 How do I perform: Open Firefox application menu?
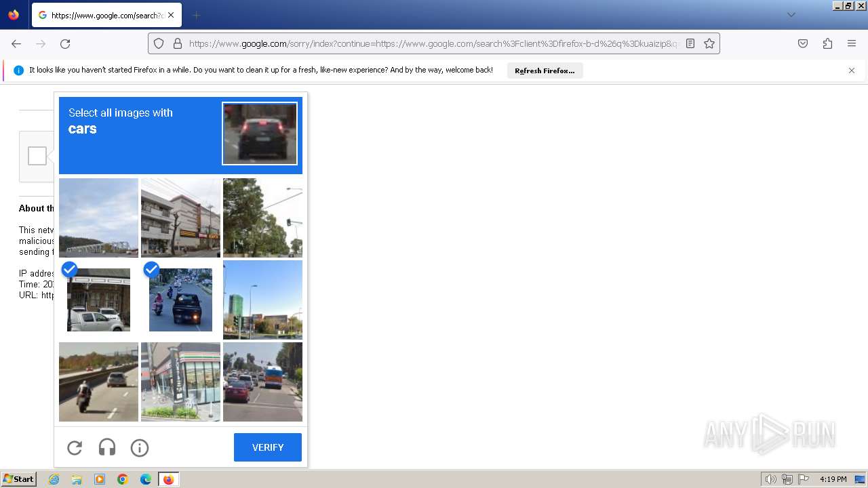tap(852, 43)
